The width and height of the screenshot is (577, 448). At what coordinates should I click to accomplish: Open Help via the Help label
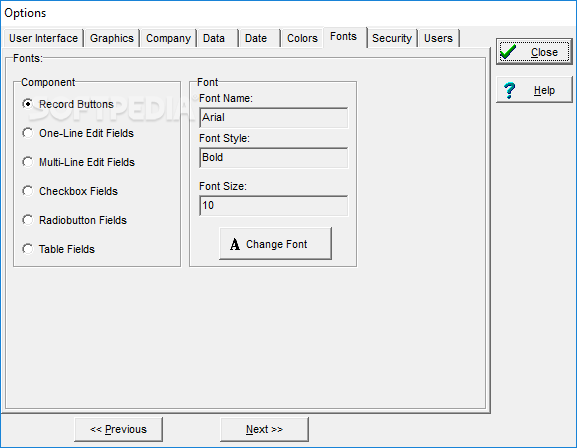tap(544, 90)
